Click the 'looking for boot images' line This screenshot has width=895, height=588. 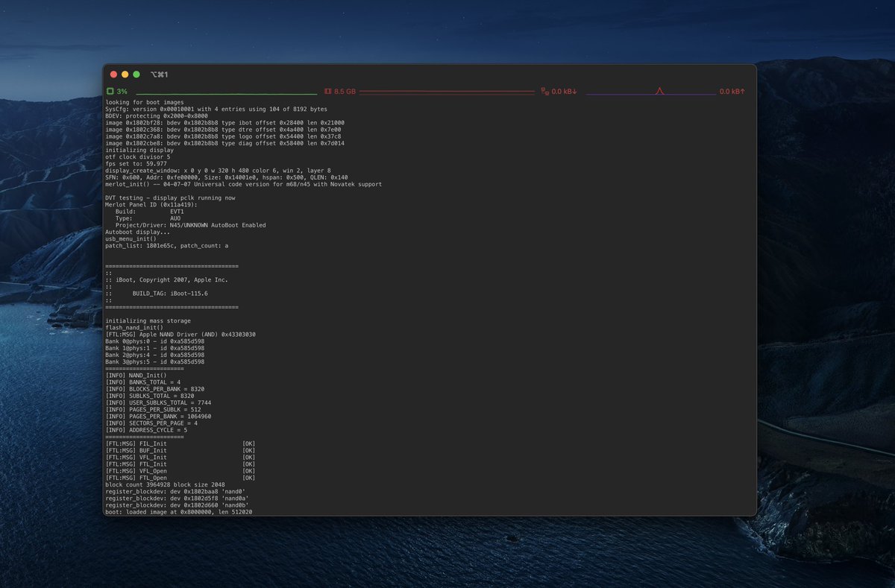145,102
